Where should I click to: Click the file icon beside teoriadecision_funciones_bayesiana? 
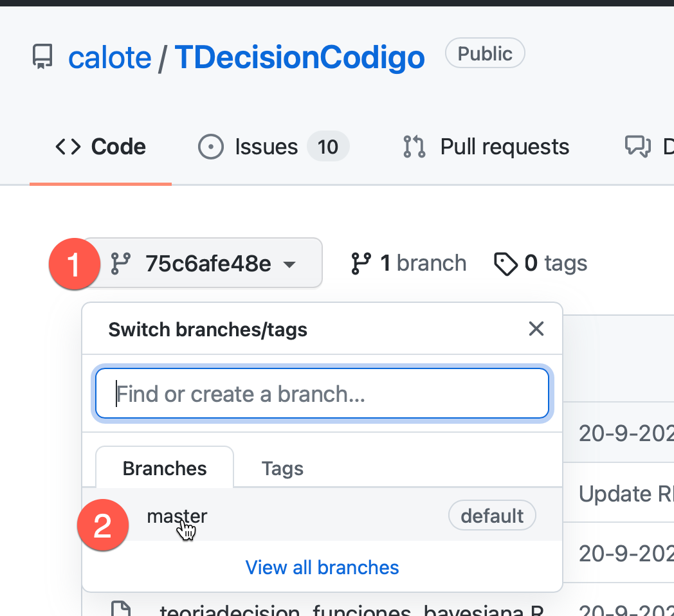[x=121, y=609]
